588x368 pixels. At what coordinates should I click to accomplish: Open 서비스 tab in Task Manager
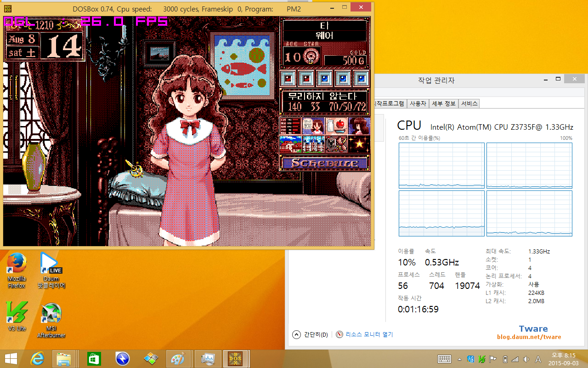pyautogui.click(x=469, y=103)
